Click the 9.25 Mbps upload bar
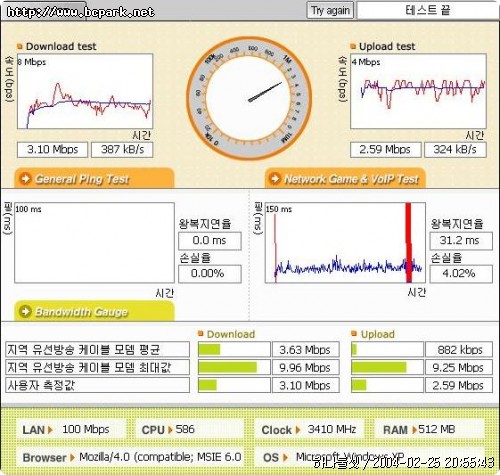The width and height of the screenshot is (500, 475). 387,367
